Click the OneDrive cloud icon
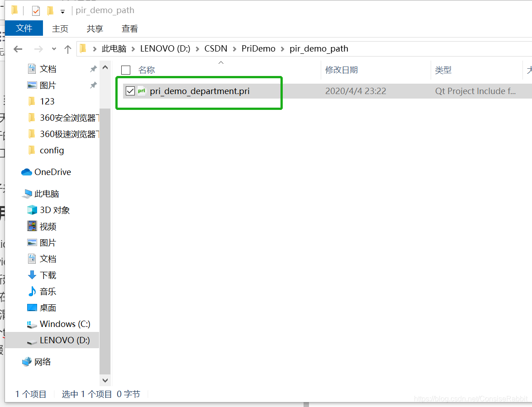Image resolution: width=532 pixels, height=407 pixels. pyautogui.click(x=26, y=172)
